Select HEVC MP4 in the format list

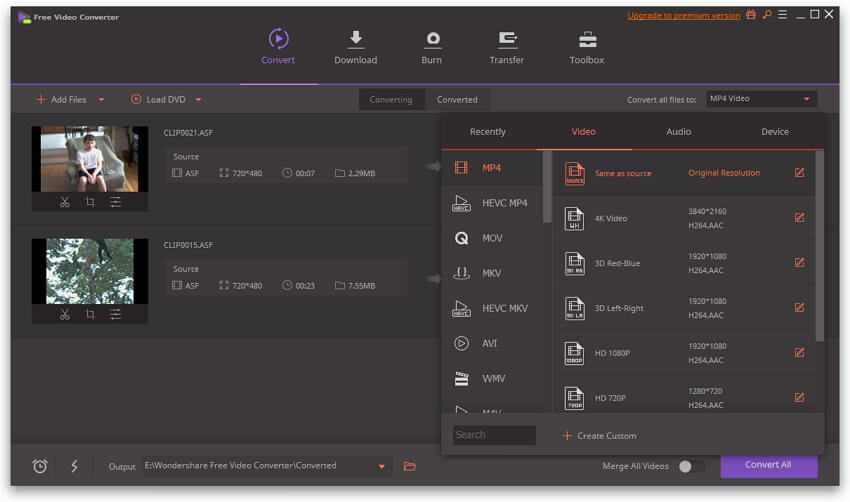pos(492,203)
